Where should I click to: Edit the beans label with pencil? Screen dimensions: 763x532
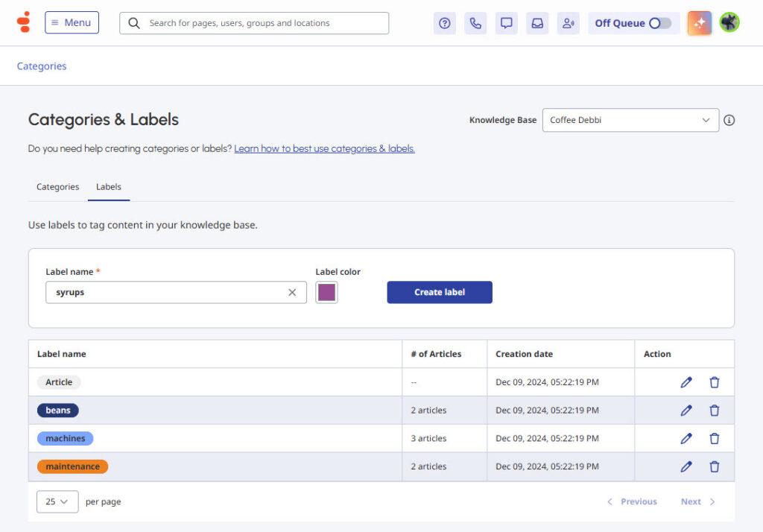click(686, 411)
